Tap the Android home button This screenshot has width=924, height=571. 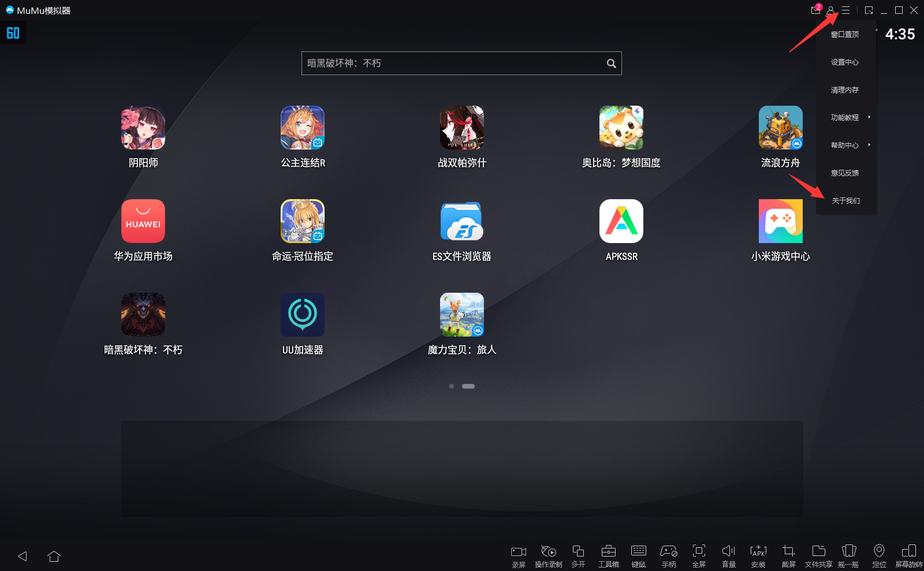pyautogui.click(x=54, y=556)
